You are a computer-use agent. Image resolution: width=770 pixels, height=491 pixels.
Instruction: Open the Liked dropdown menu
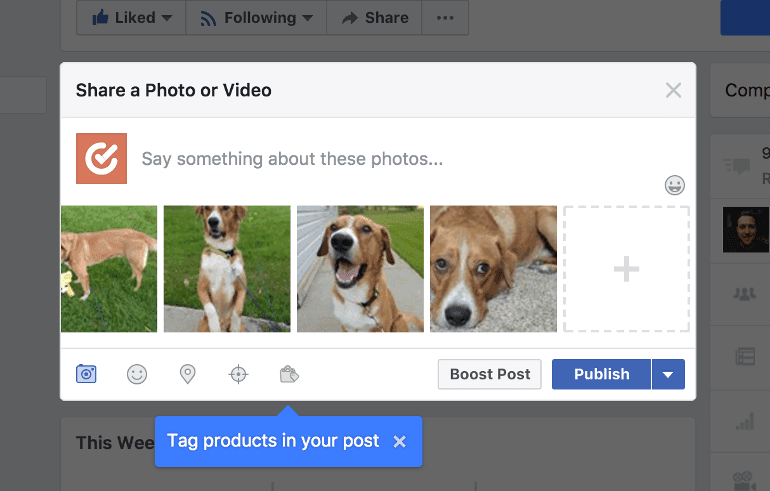click(x=131, y=18)
